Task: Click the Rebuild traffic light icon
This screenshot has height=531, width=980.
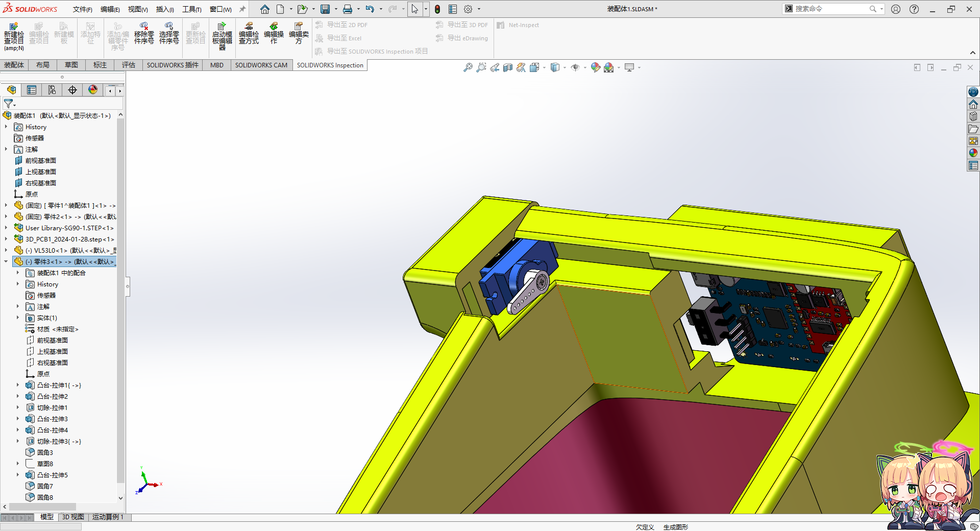Action: [x=437, y=9]
